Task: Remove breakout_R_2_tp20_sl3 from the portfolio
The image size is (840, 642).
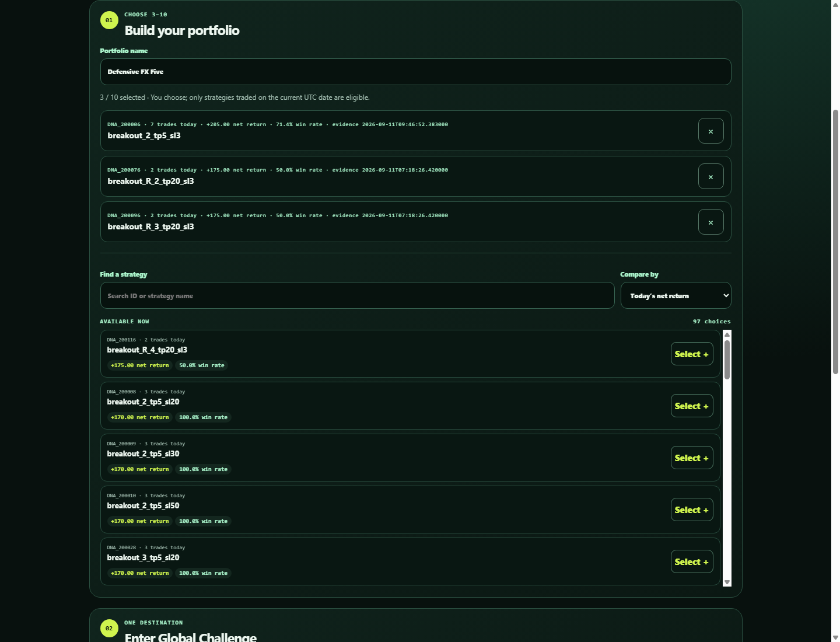Action: coord(710,176)
